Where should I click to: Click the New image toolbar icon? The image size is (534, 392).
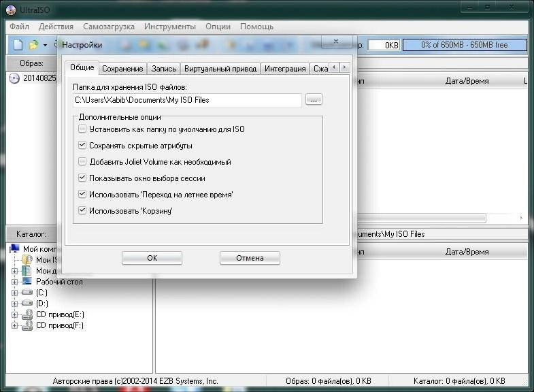click(x=18, y=45)
